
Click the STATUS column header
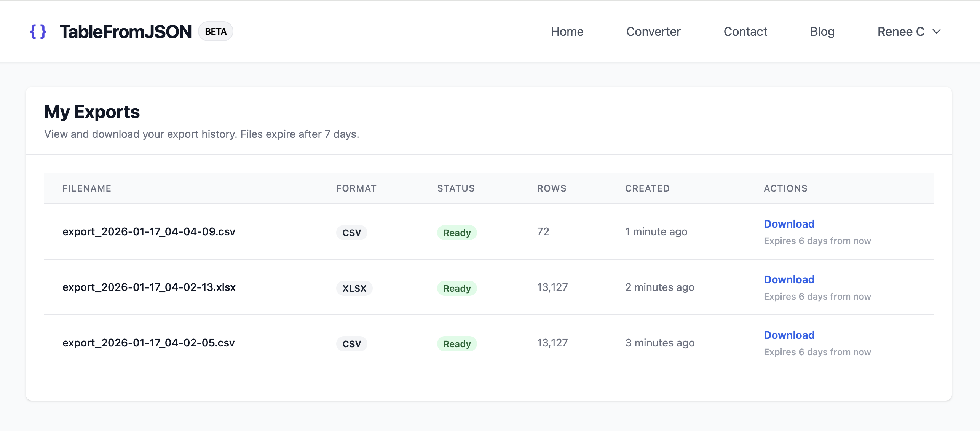456,188
